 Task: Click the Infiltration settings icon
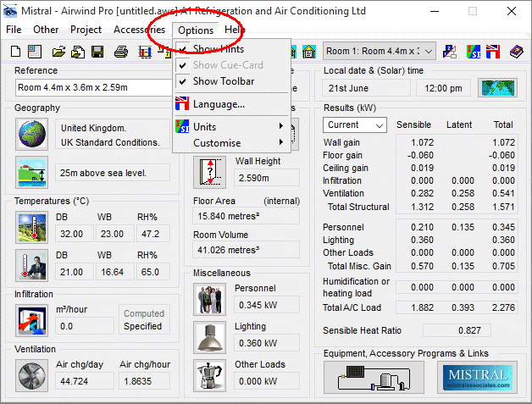(32, 319)
